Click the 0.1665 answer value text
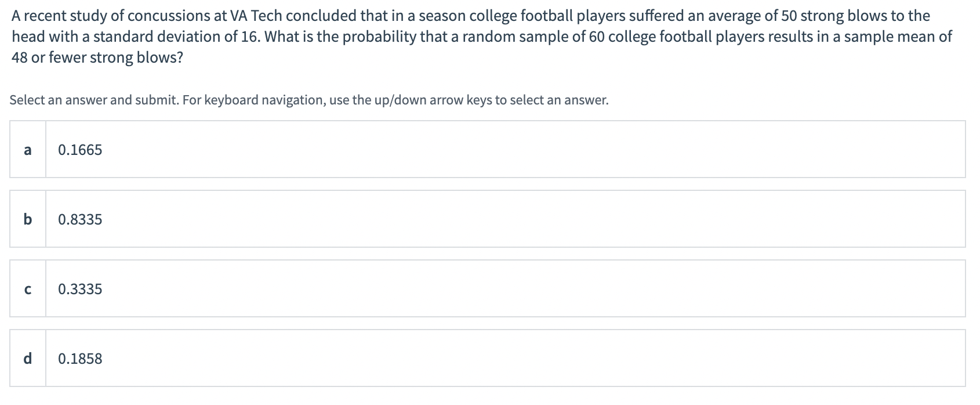Viewport: 980px width, 405px height. point(80,150)
